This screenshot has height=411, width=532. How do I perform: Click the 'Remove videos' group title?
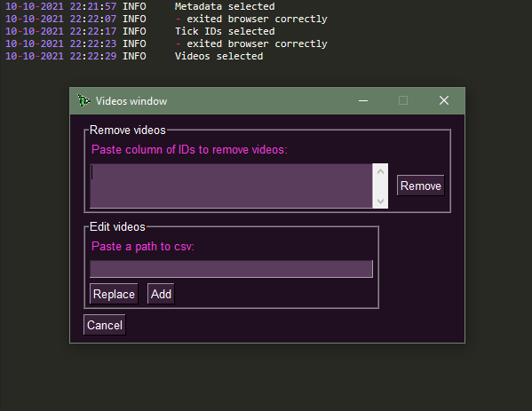[x=128, y=130]
